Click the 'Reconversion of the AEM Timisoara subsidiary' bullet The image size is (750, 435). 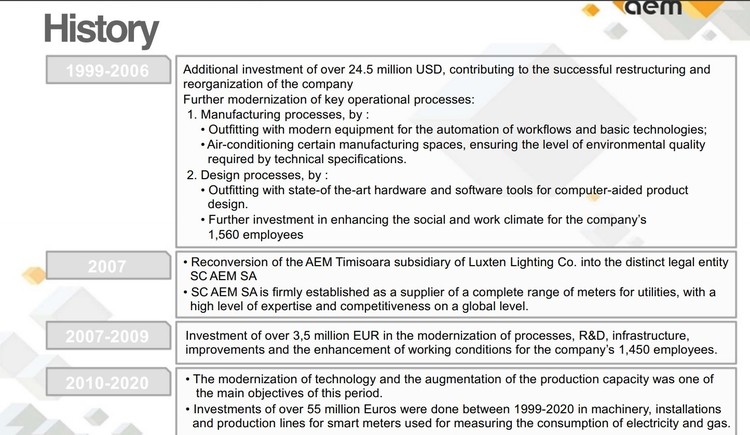click(455, 269)
